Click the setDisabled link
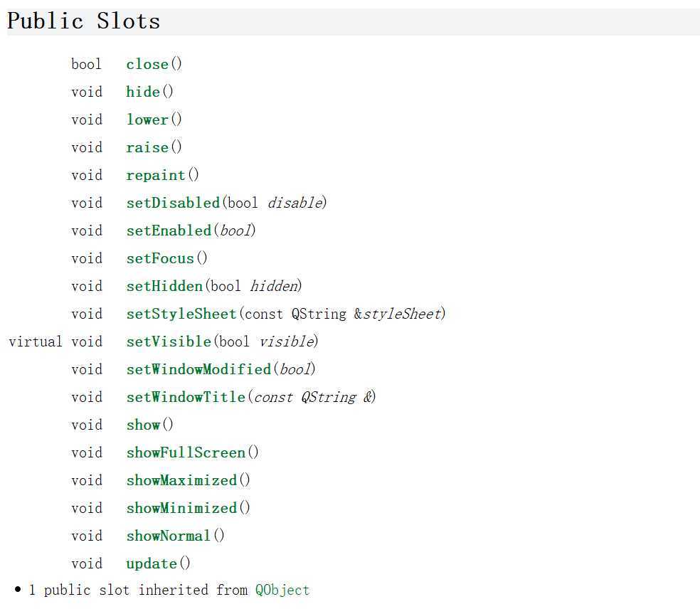Screen dimensions: 700x609 (173, 203)
